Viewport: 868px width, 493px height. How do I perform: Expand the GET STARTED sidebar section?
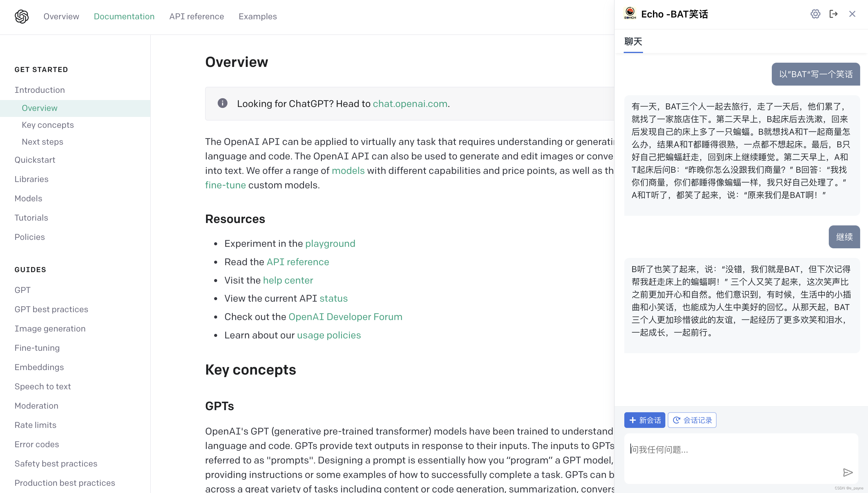[41, 70]
